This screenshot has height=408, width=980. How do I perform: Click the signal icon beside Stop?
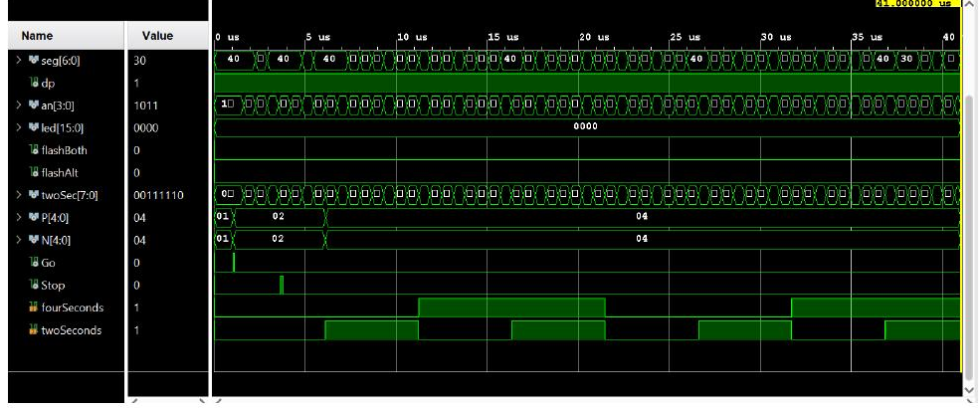34,286
